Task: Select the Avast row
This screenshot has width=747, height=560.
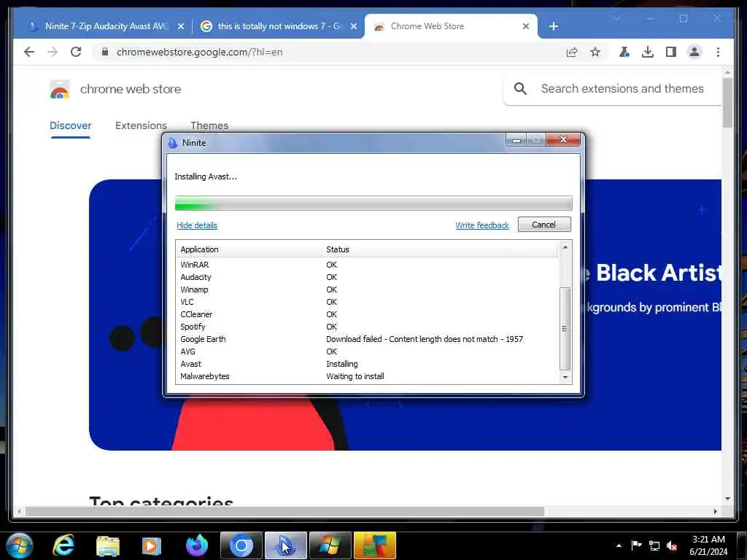Action: click(367, 364)
